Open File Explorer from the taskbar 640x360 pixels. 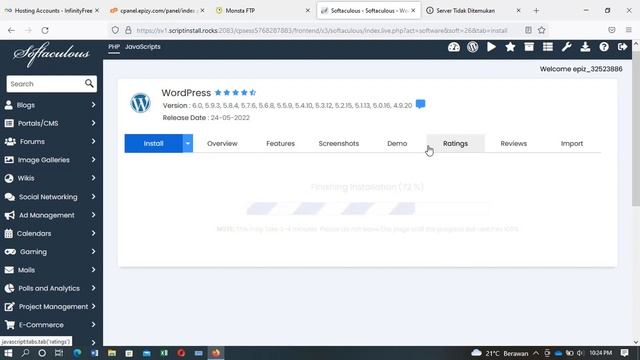pos(112,353)
